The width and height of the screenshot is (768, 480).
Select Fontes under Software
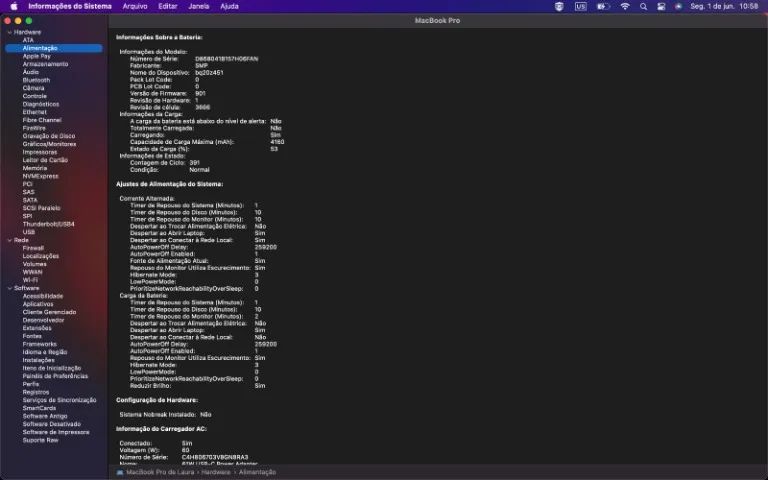tap(32, 336)
